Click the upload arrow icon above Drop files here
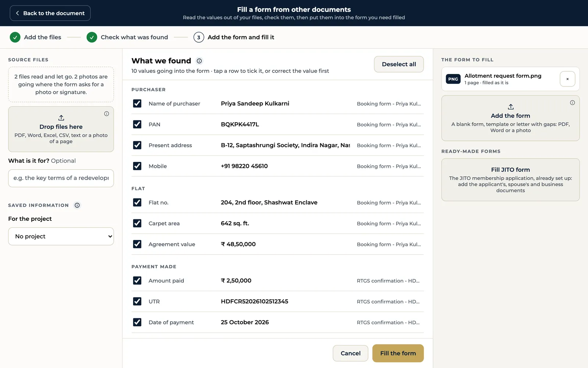The height and width of the screenshot is (368, 588). (61, 118)
